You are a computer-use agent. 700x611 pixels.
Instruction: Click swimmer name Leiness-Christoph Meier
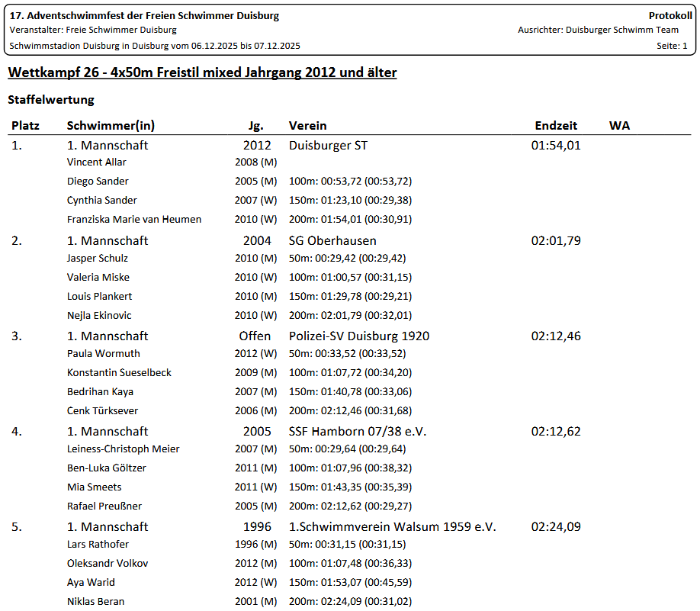pyautogui.click(x=123, y=449)
